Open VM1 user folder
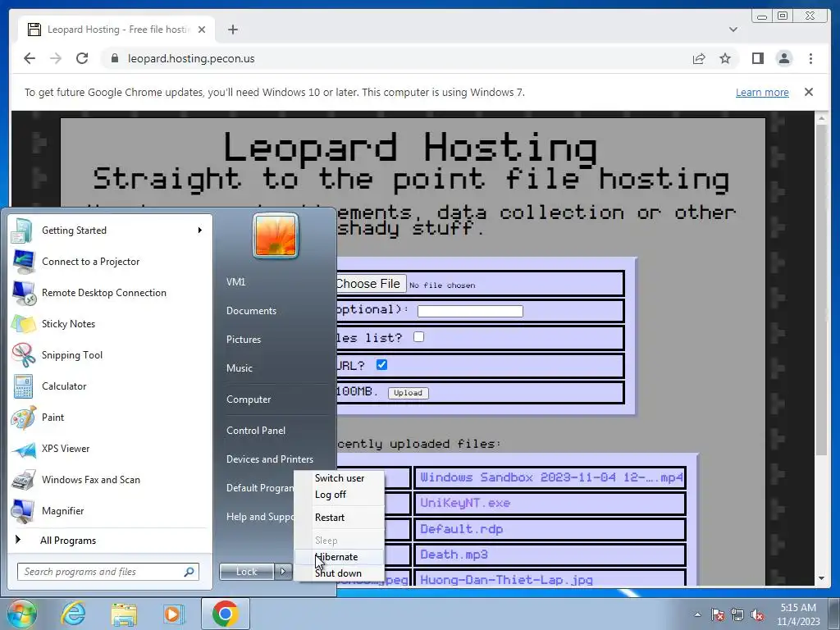The height and width of the screenshot is (630, 840). click(235, 282)
